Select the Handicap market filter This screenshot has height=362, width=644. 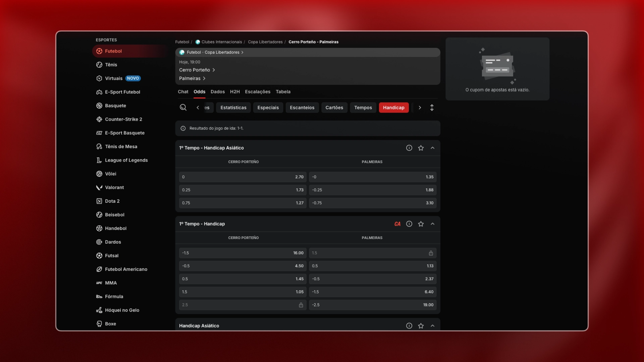(394, 108)
